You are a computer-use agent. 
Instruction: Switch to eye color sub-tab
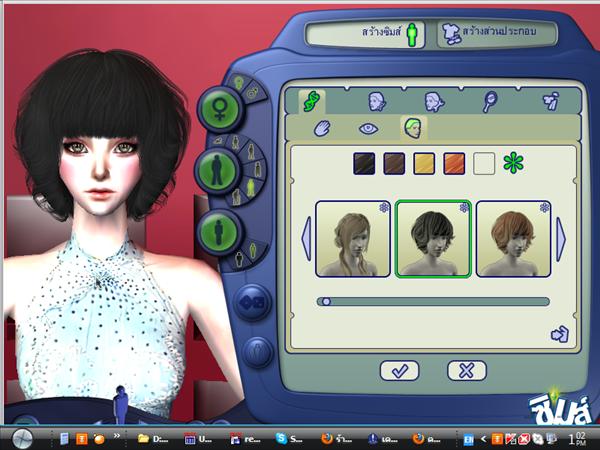click(368, 129)
